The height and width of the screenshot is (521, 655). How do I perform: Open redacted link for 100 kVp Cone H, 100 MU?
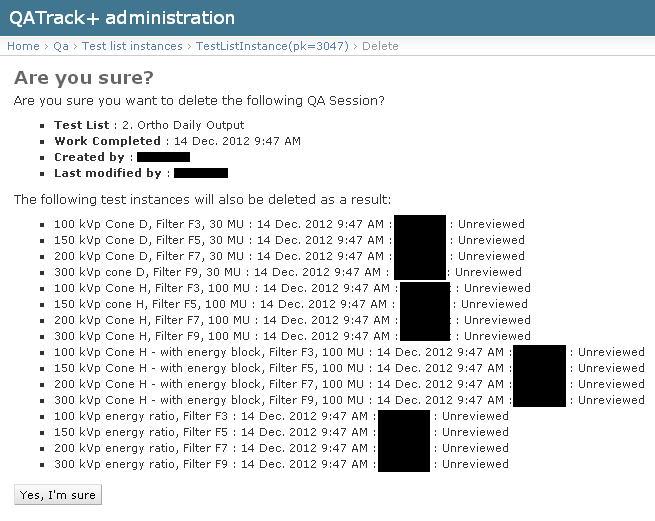424,288
